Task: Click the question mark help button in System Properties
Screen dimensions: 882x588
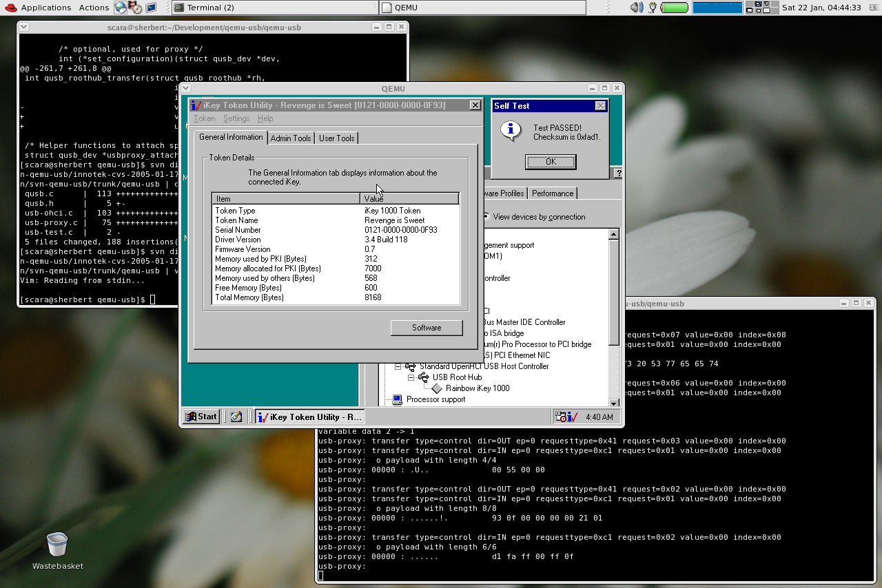Action: point(618,174)
